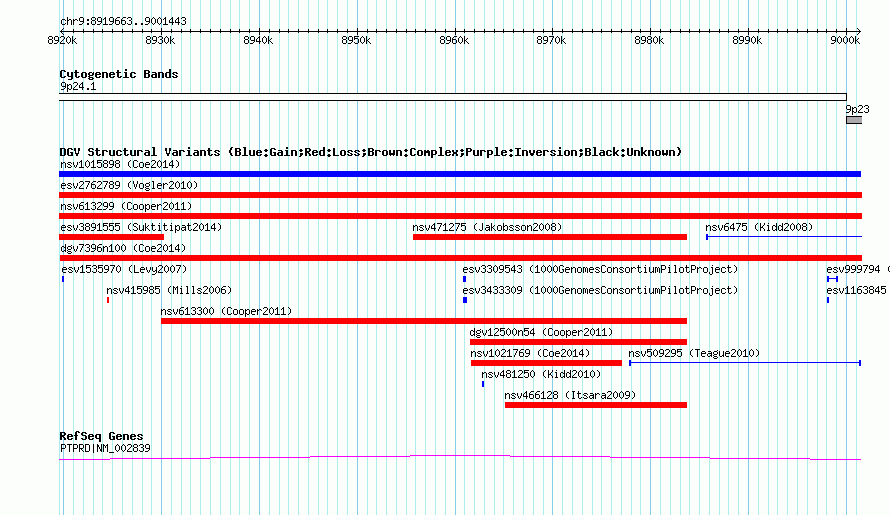Click the tiny blue esv1163845 marker
Screen dimensions: 890x515
click(828, 300)
